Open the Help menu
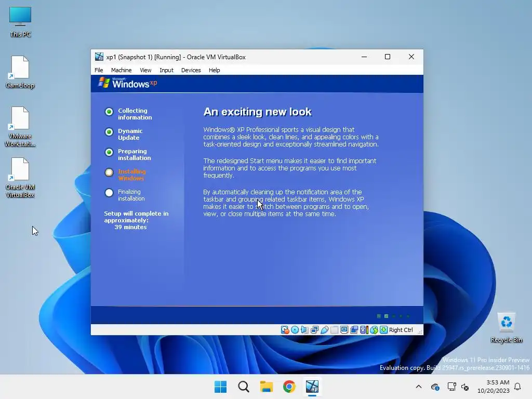This screenshot has width=532, height=399. coord(214,70)
